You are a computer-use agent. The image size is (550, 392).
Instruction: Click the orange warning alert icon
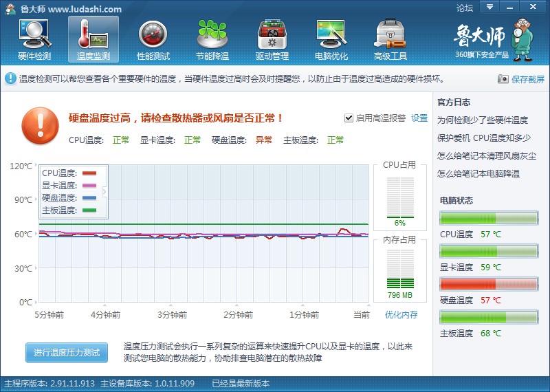(40, 126)
